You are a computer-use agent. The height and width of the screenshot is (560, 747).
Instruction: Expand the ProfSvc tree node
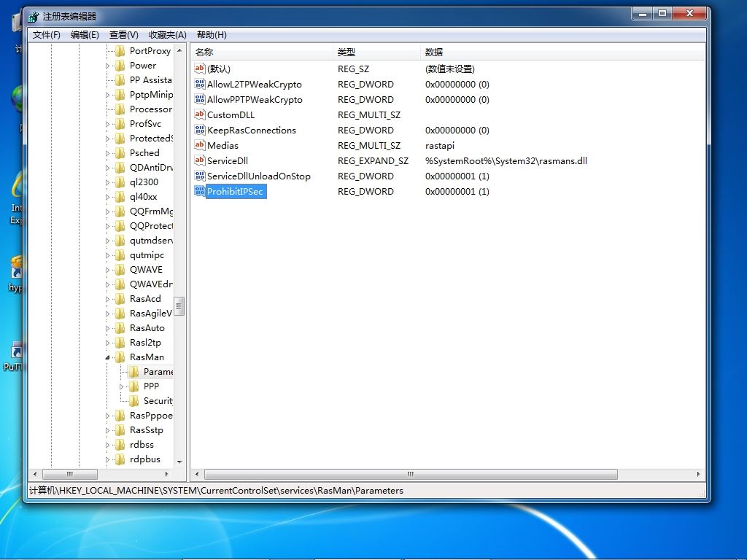pos(108,124)
